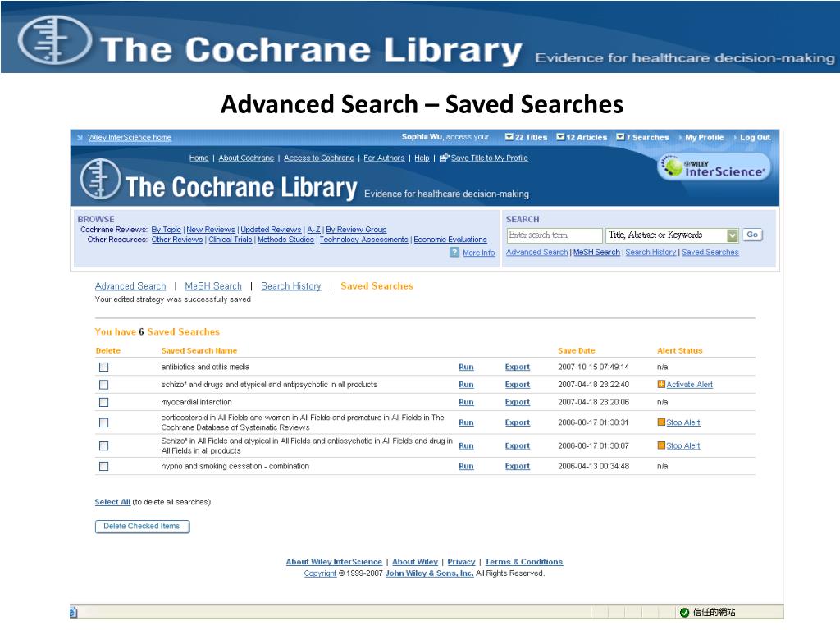Click the Enter search term field
This screenshot has height=630, width=840.
click(x=555, y=235)
